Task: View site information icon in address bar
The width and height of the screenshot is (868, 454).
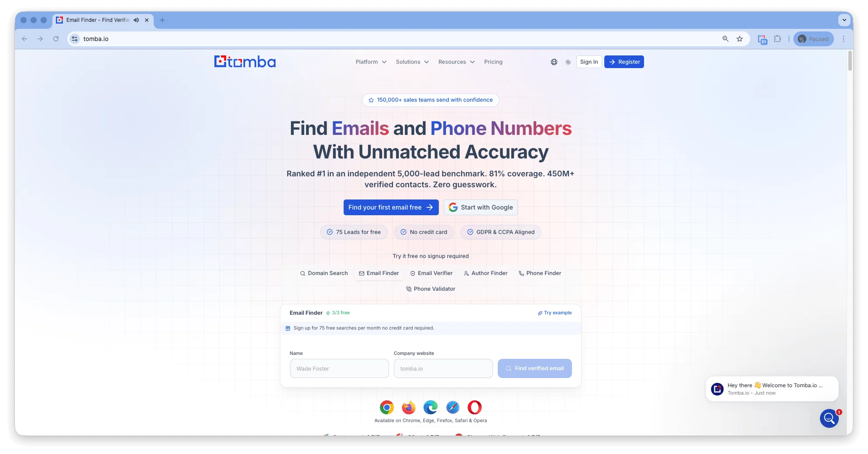Action: [x=75, y=39]
